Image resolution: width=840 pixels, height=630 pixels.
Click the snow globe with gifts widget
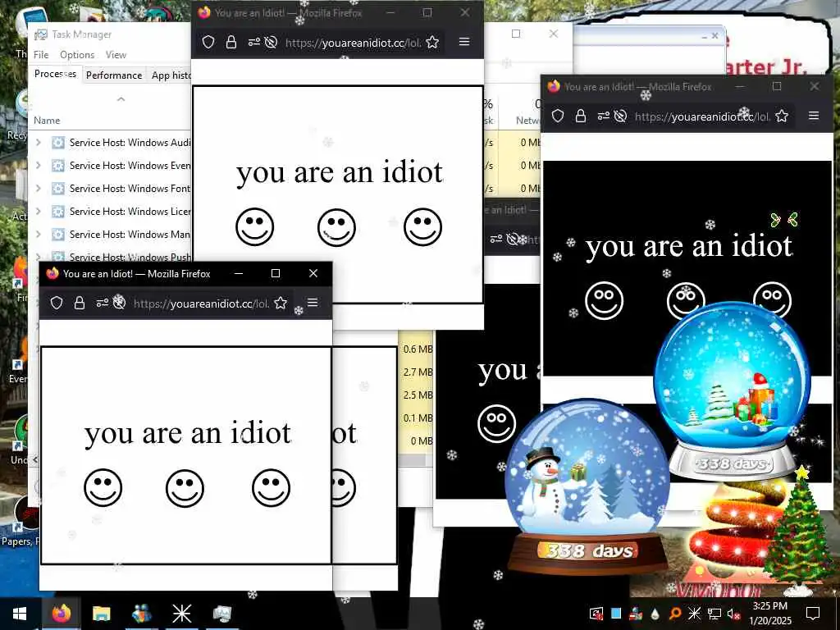[733, 391]
